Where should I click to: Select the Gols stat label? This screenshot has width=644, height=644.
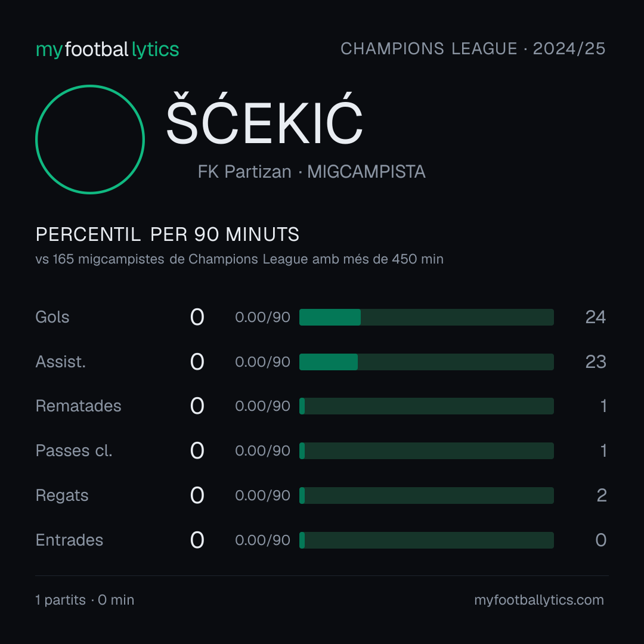coord(52,317)
